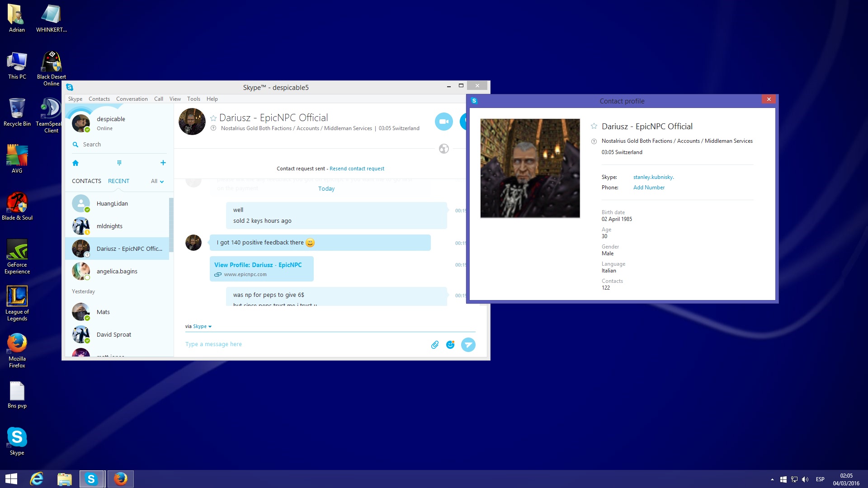
Task: Expand the All contacts filter dropdown
Action: point(157,181)
